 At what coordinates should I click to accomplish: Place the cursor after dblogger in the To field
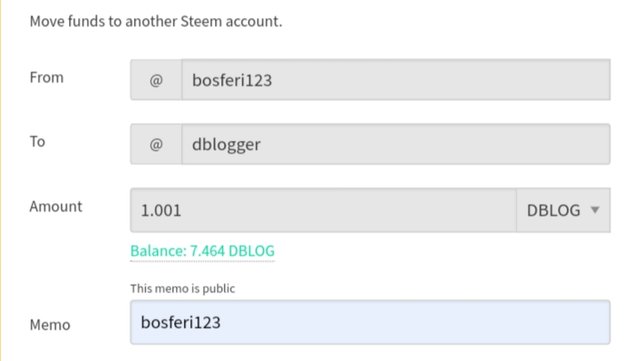pos(263,144)
